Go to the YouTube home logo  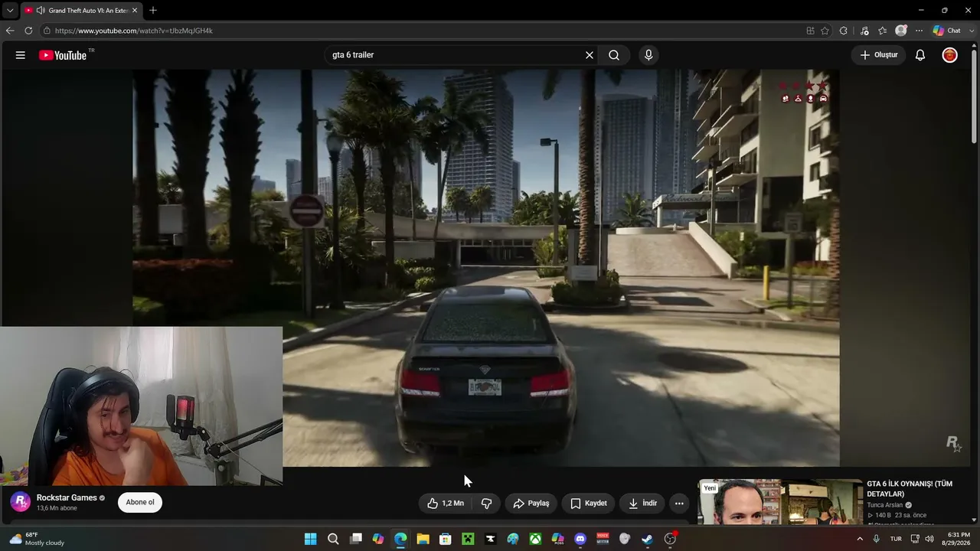(x=63, y=55)
